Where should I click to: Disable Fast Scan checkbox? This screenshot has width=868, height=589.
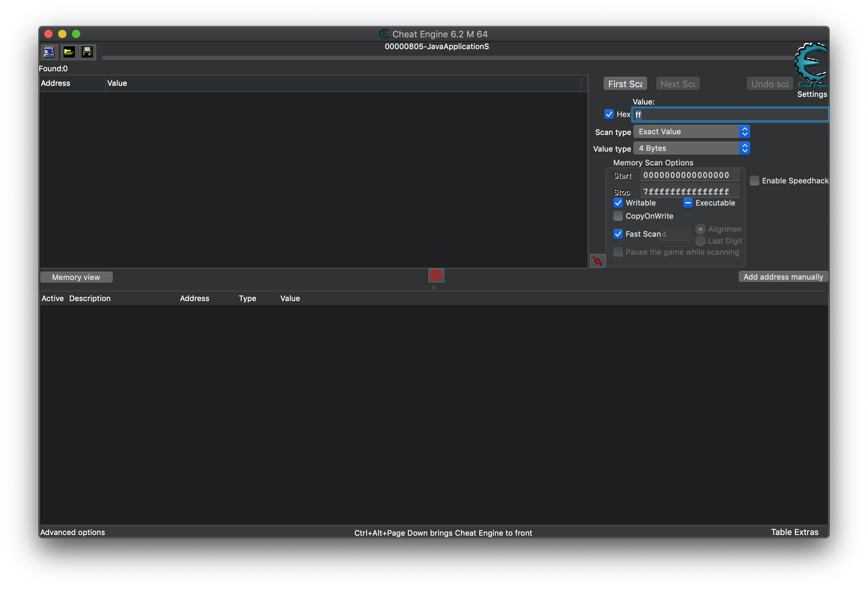(x=618, y=234)
